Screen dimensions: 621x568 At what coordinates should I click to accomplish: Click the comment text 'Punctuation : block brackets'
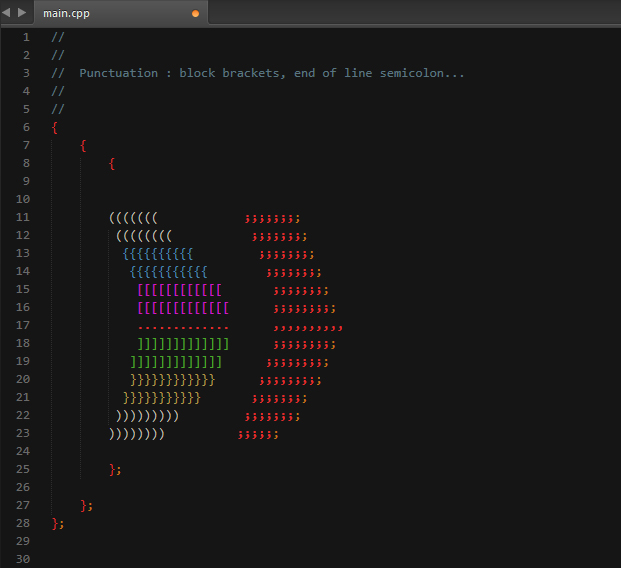click(182, 73)
